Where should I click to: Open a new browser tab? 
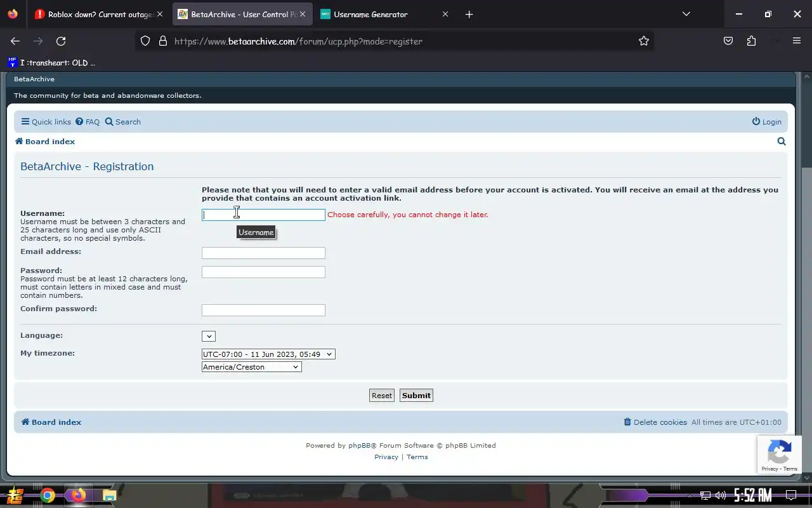(469, 14)
